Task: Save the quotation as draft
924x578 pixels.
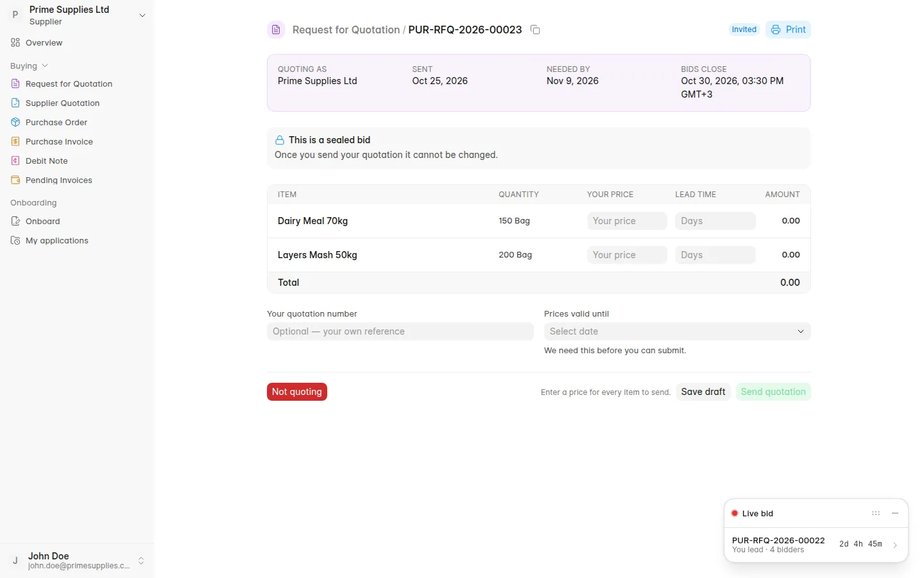Action: coord(703,392)
